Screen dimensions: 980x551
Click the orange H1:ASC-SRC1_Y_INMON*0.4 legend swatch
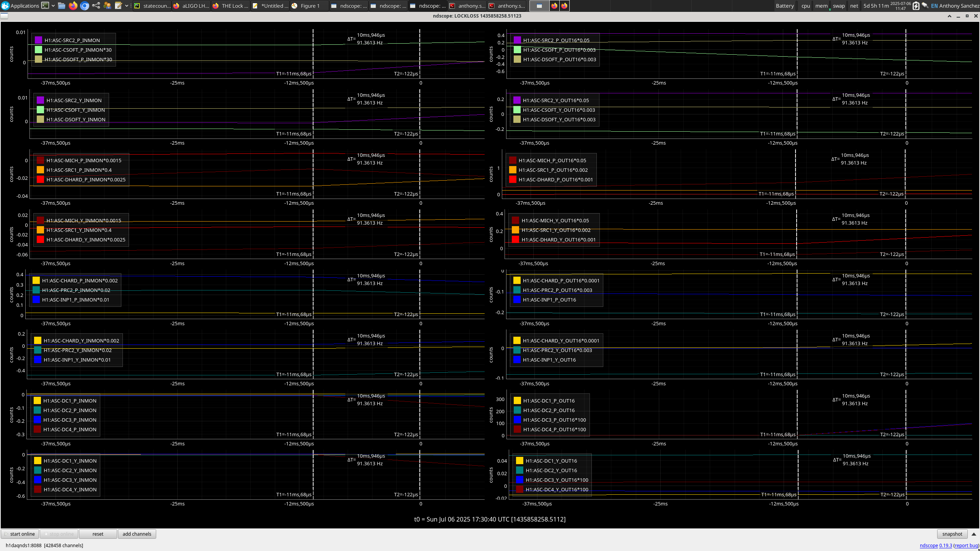click(40, 230)
